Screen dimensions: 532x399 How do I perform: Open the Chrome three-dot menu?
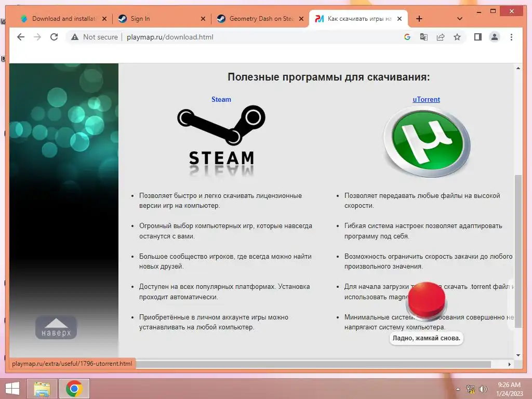(511, 37)
